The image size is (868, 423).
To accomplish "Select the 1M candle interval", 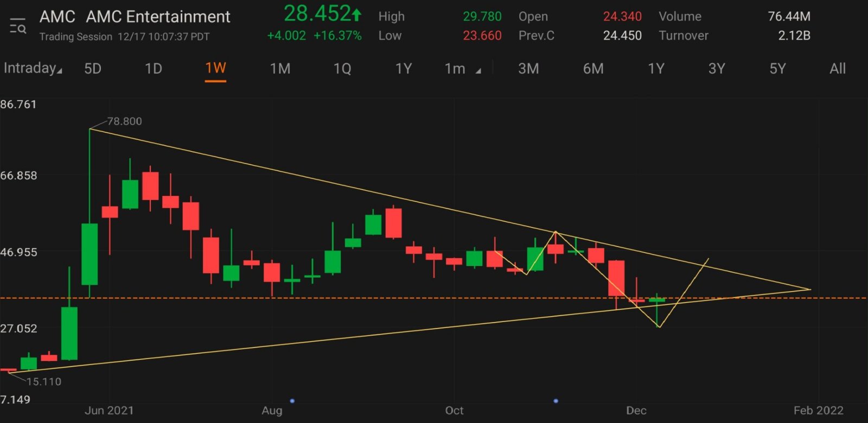I will [280, 69].
